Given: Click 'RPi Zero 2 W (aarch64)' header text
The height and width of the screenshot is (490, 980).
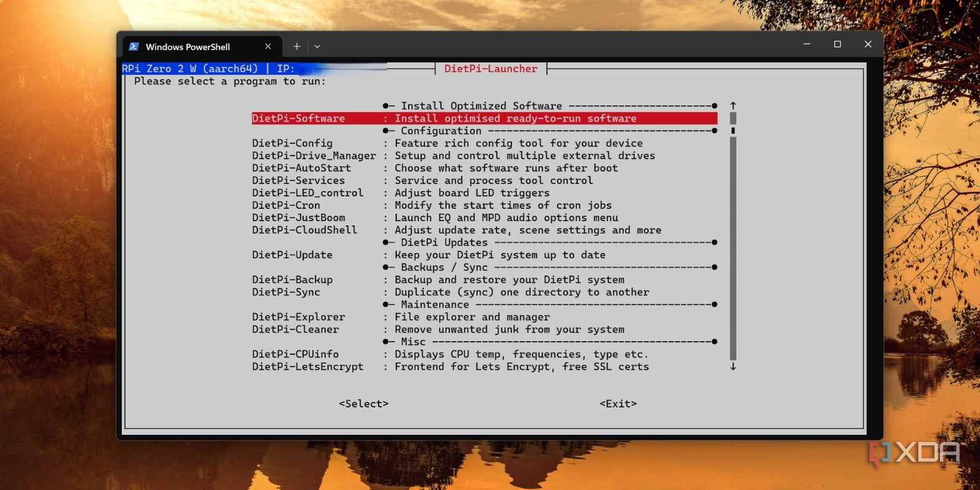Looking at the screenshot, I should click(x=190, y=69).
